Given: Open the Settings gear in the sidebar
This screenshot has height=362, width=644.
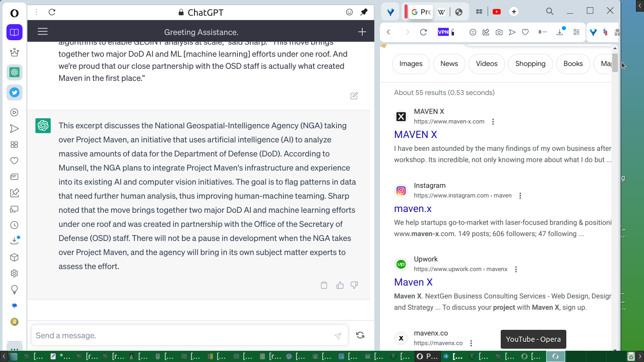Looking at the screenshot, I should pyautogui.click(x=14, y=274).
